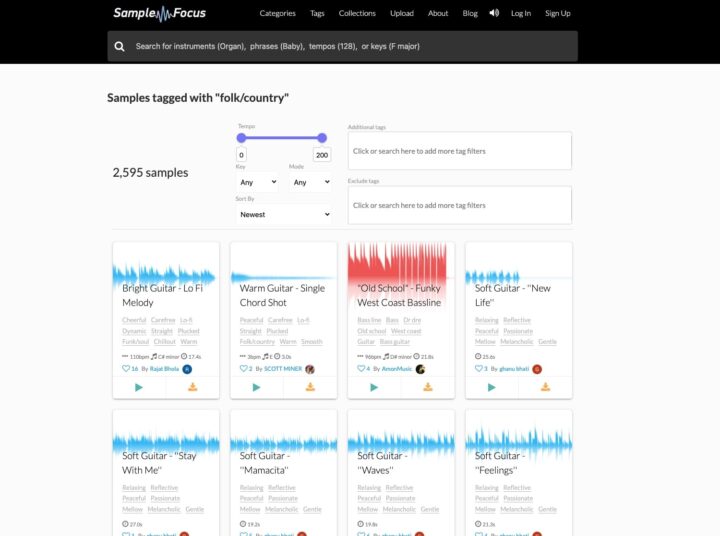Like the Old School Funky West Coast Bassline
Image resolution: width=720 pixels, height=536 pixels.
360,368
